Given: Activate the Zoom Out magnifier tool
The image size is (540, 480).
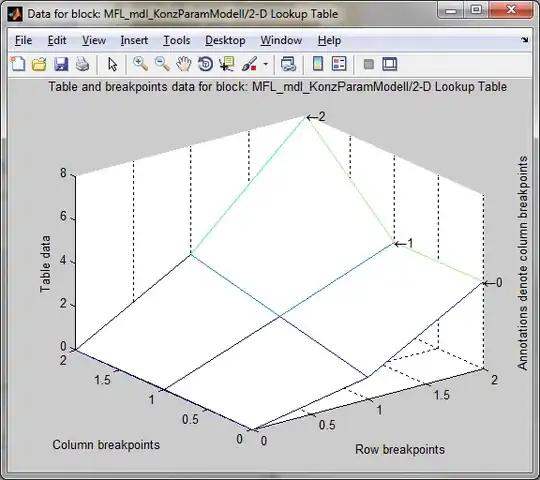Looking at the screenshot, I should (x=162, y=64).
